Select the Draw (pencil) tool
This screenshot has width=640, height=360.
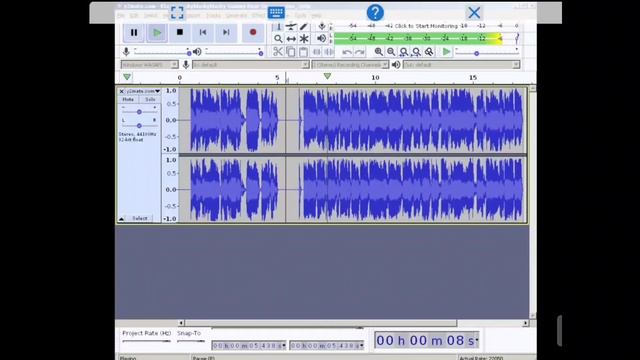(x=304, y=27)
